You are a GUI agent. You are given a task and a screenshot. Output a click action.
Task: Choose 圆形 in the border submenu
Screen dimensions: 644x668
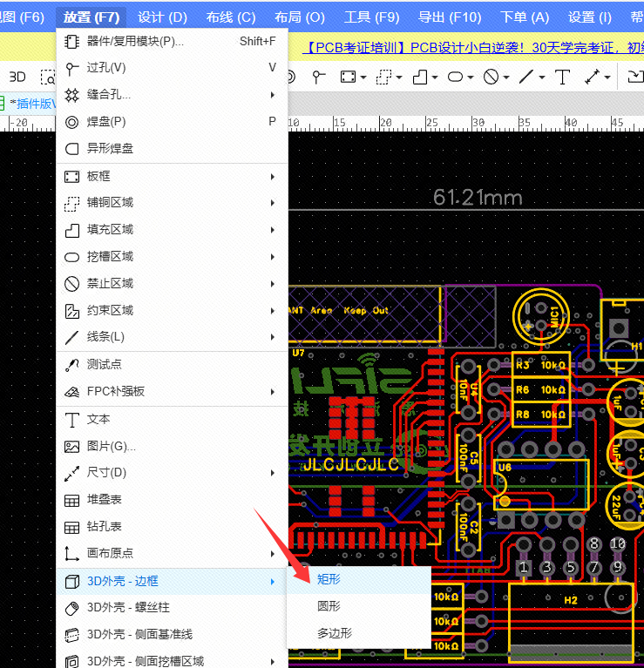pyautogui.click(x=329, y=606)
